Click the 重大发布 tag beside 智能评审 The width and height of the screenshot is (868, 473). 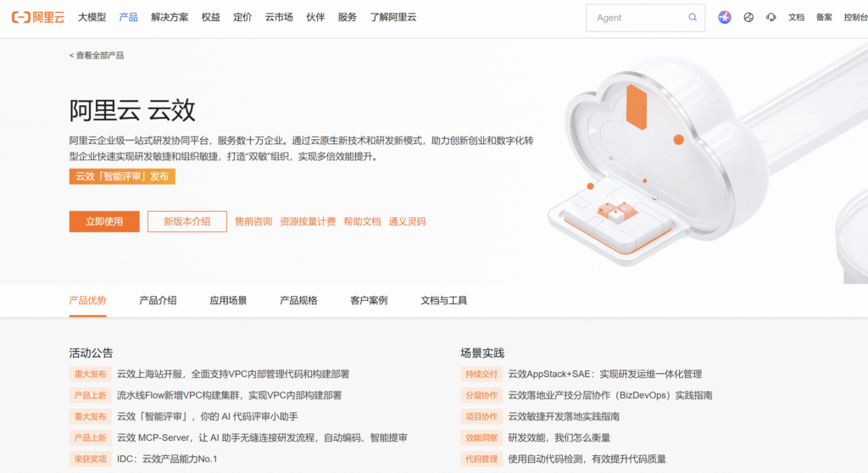(90, 416)
